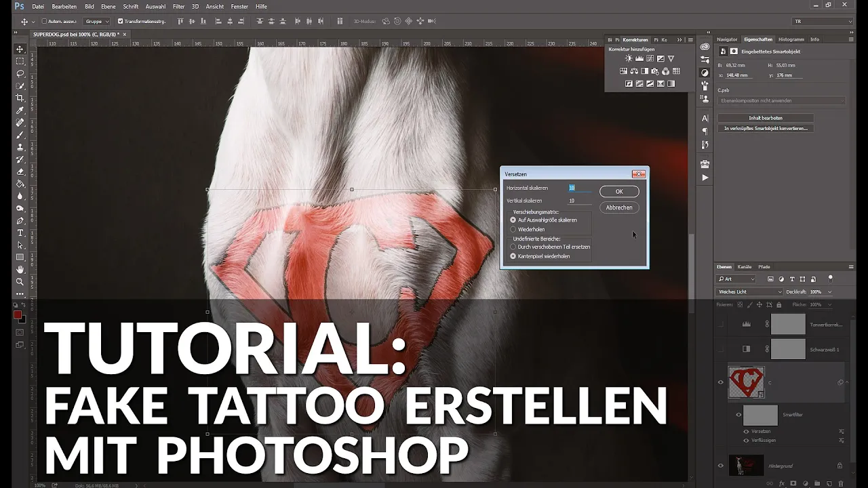This screenshot has width=868, height=488.
Task: Toggle visibility of Verflüssigen smart filter
Action: (x=746, y=440)
